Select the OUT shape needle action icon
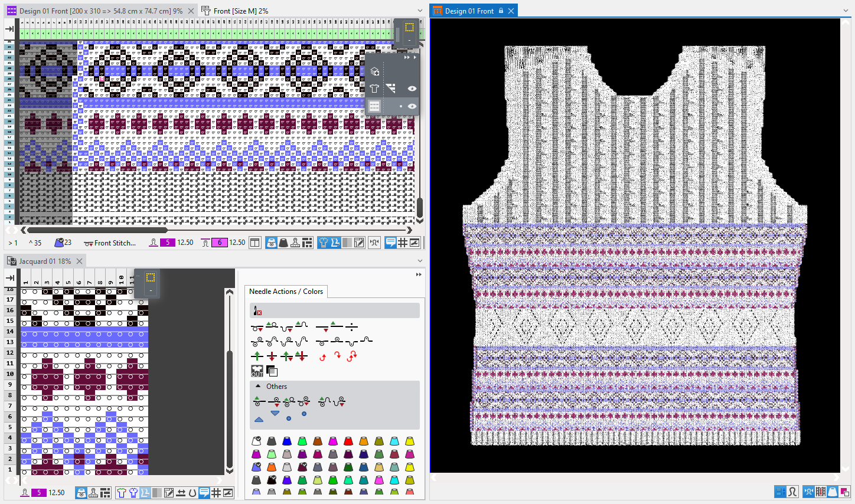 (x=257, y=371)
